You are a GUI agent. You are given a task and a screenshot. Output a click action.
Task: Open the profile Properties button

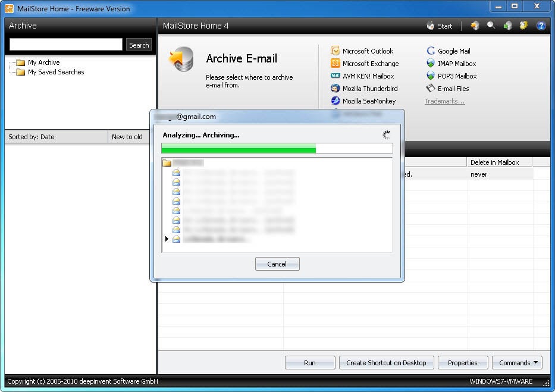463,363
